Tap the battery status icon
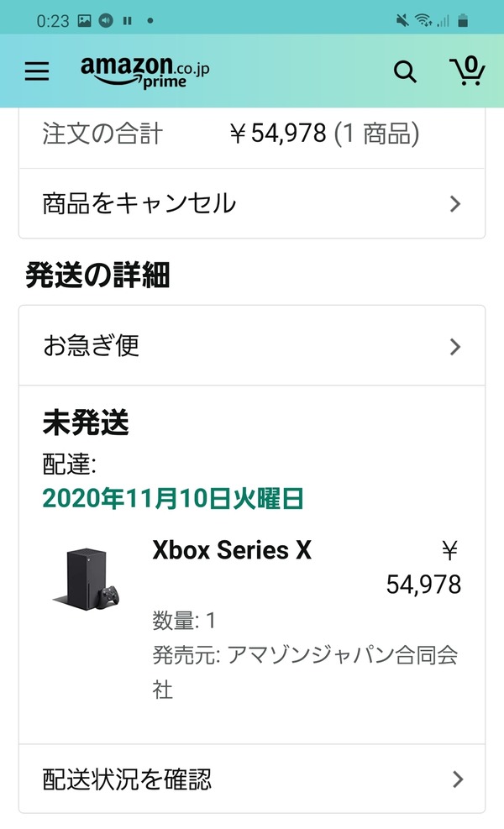The image size is (504, 829). tap(463, 21)
